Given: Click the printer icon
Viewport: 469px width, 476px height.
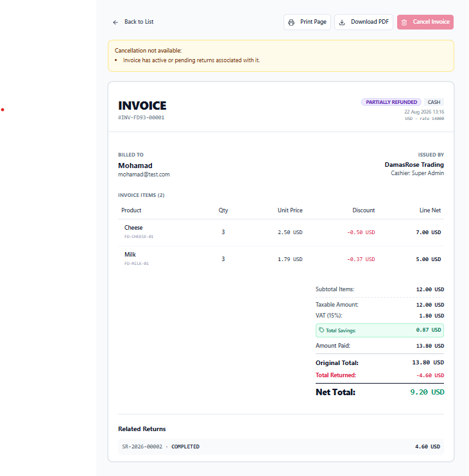Looking at the screenshot, I should click(x=291, y=22).
